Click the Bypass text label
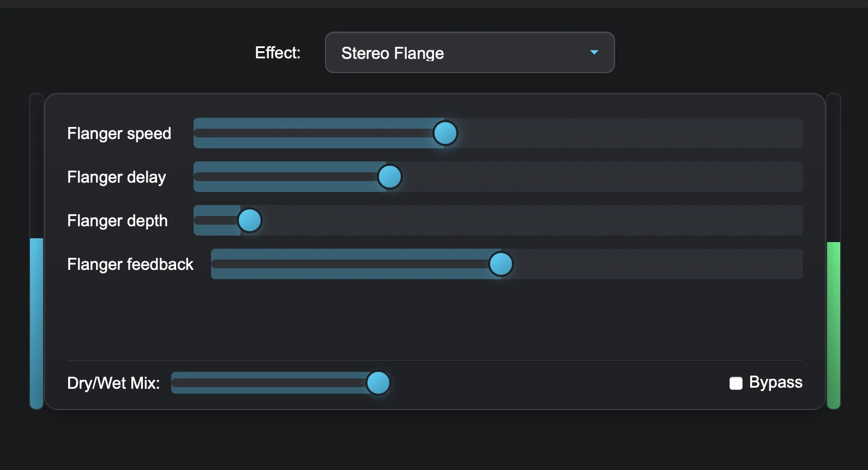This screenshot has height=470, width=868. [x=775, y=382]
